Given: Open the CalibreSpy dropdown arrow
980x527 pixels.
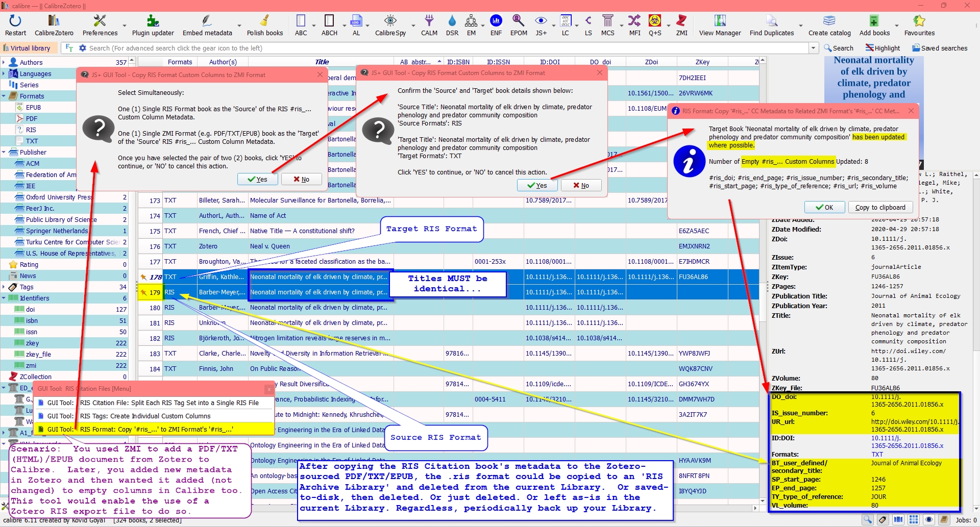Looking at the screenshot, I should tap(413, 26).
